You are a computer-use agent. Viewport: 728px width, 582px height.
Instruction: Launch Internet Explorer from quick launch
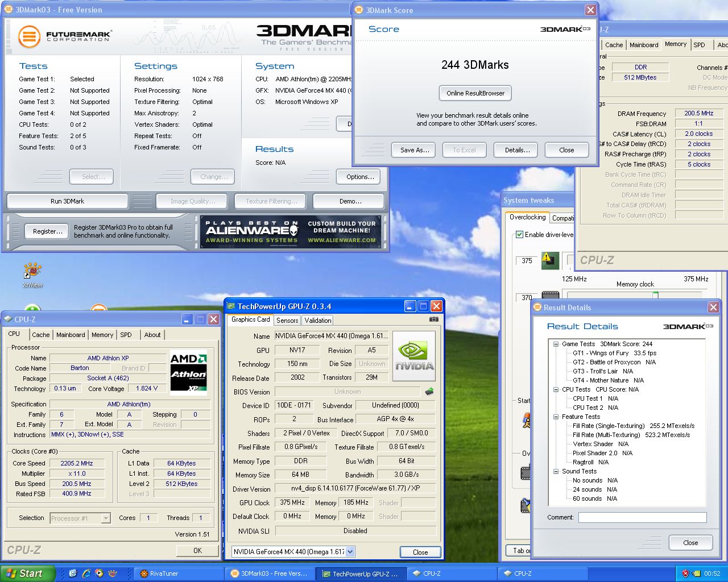86,573
